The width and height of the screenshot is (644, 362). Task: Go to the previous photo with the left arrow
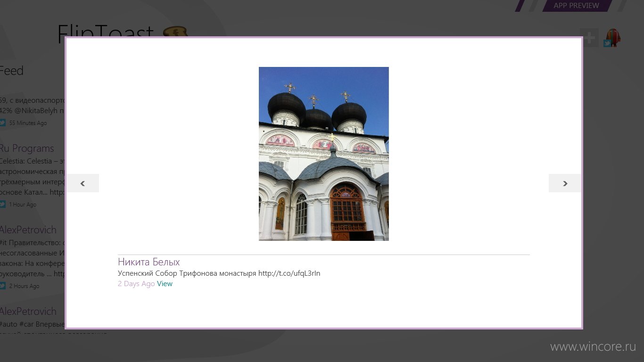coord(83,183)
